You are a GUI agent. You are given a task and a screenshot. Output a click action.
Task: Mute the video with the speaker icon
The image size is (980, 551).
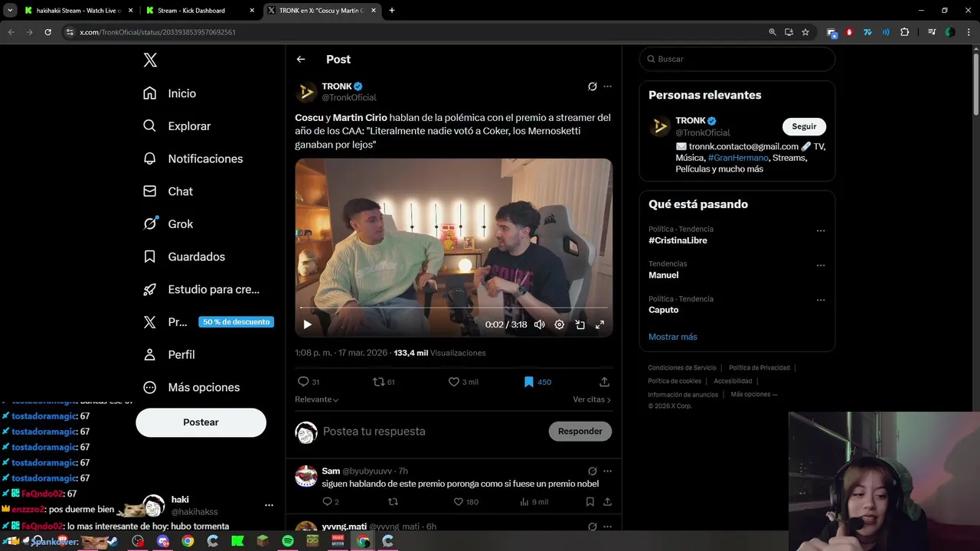(x=539, y=324)
